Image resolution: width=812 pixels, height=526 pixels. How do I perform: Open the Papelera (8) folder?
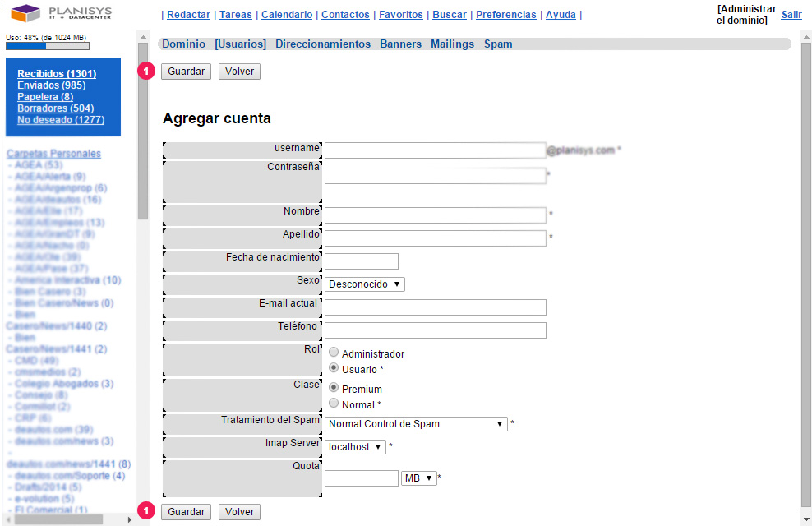point(45,96)
